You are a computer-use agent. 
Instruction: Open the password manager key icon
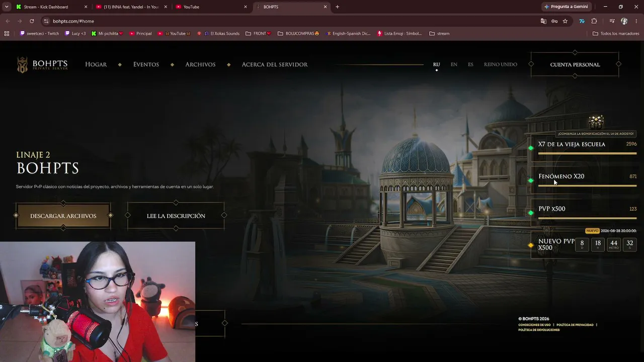(x=554, y=21)
